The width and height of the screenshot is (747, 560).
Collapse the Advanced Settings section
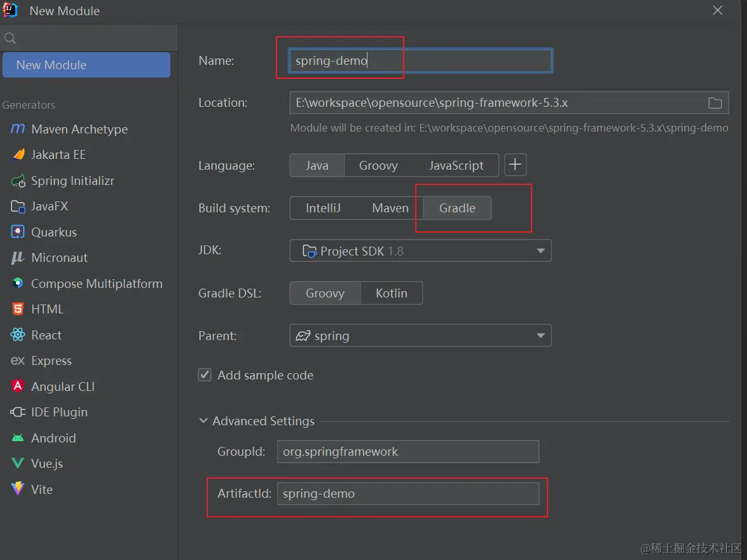(203, 421)
